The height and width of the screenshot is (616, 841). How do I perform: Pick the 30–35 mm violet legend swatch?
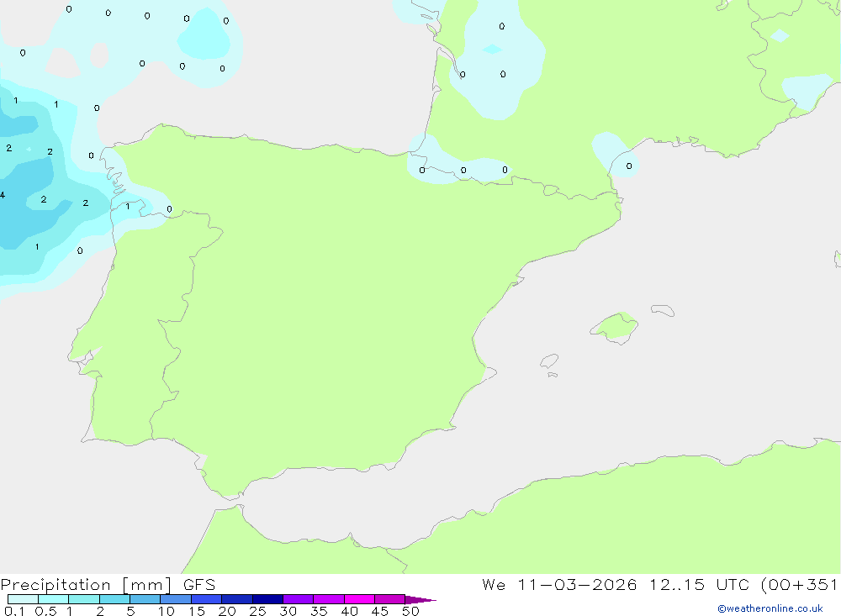[298, 599]
